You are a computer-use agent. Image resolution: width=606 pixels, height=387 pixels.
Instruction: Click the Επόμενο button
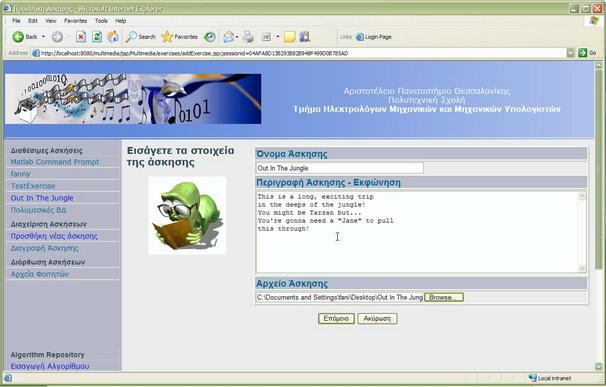[x=336, y=319]
